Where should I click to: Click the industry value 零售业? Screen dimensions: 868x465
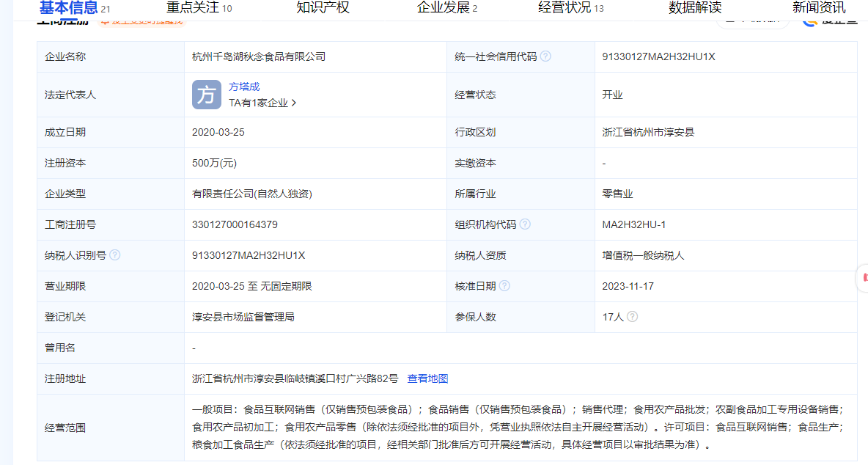(617, 194)
